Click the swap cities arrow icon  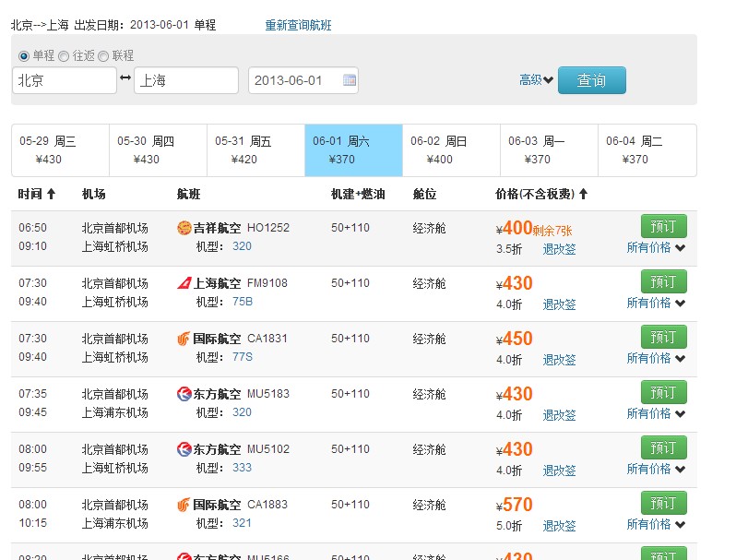[x=125, y=79]
